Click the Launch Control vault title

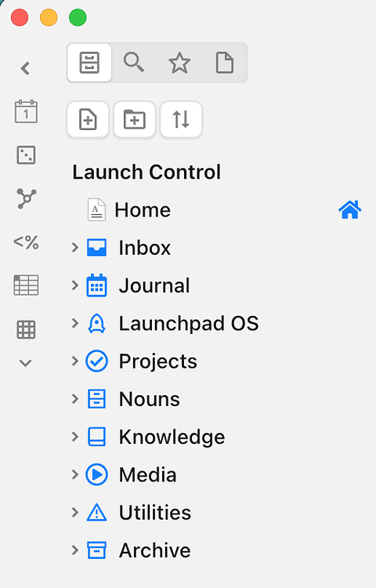[x=146, y=172]
